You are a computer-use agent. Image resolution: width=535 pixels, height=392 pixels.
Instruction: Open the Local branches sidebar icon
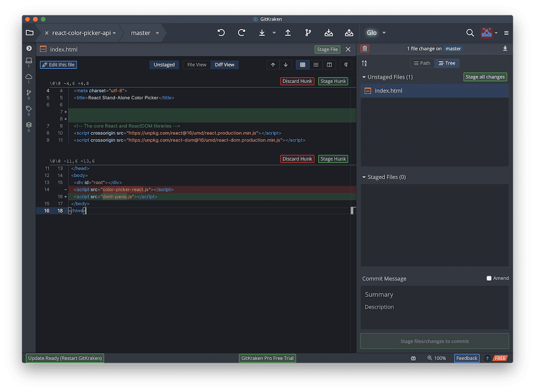29,61
